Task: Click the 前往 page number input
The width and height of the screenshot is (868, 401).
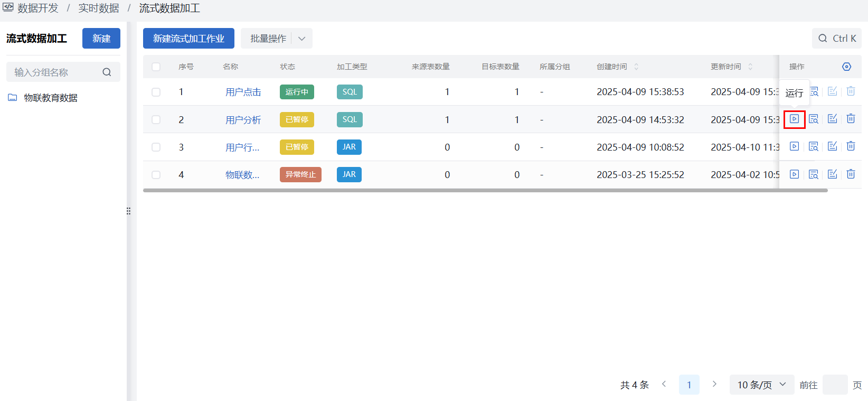Action: click(x=835, y=385)
